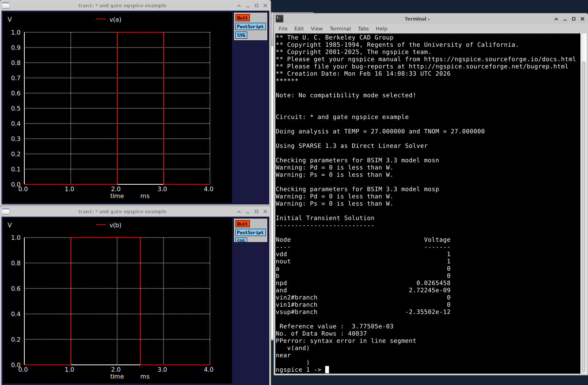Click the Terminal icon in its title bar

coord(280,19)
